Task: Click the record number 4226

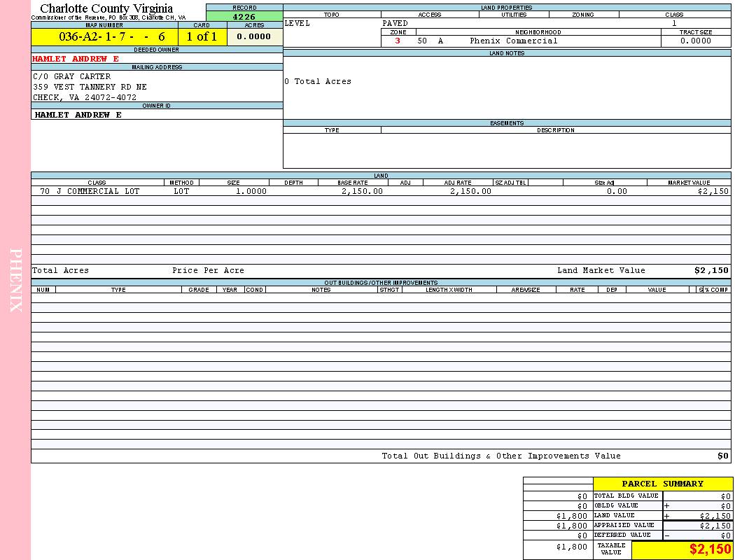Action: (244, 17)
